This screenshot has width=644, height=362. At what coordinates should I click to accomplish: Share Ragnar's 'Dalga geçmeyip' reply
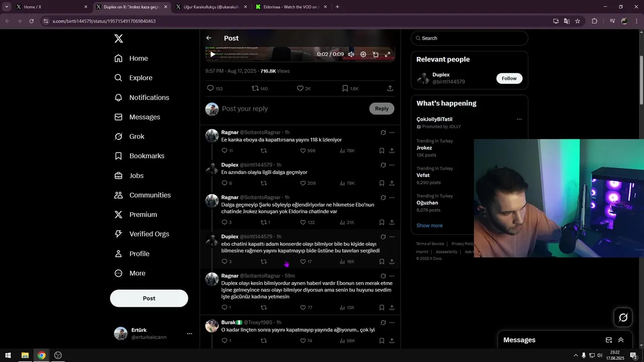point(392,222)
